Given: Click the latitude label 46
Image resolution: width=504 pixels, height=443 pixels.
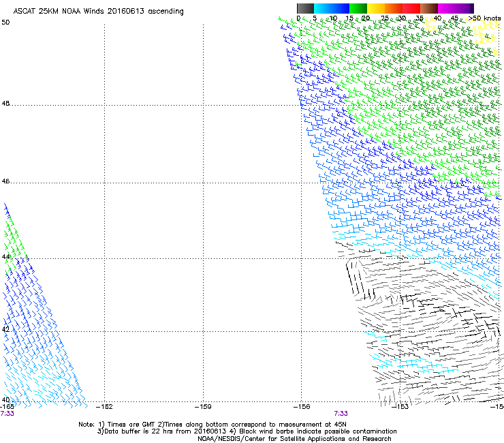Looking at the screenshot, I should (x=5, y=181).
